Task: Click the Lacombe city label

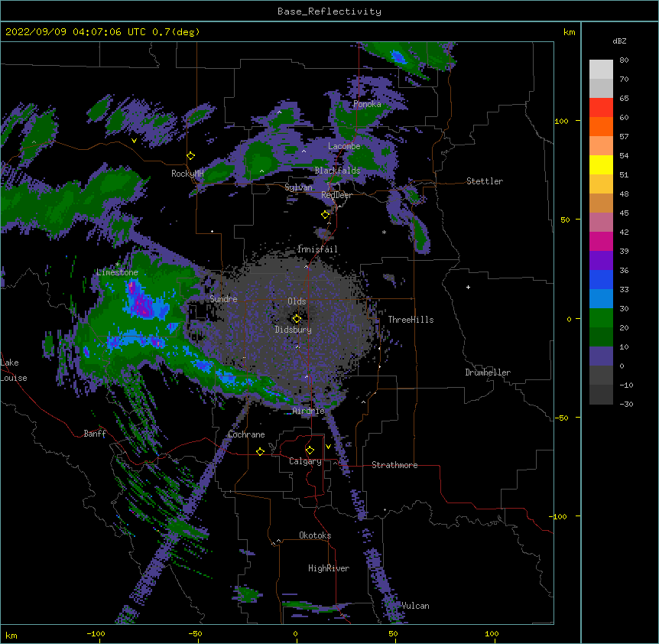Action: [x=344, y=146]
